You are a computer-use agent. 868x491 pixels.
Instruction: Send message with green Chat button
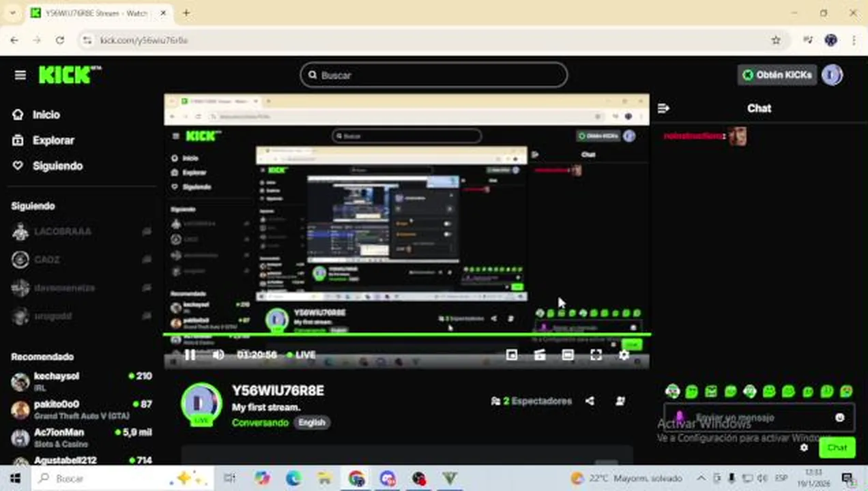(837, 448)
